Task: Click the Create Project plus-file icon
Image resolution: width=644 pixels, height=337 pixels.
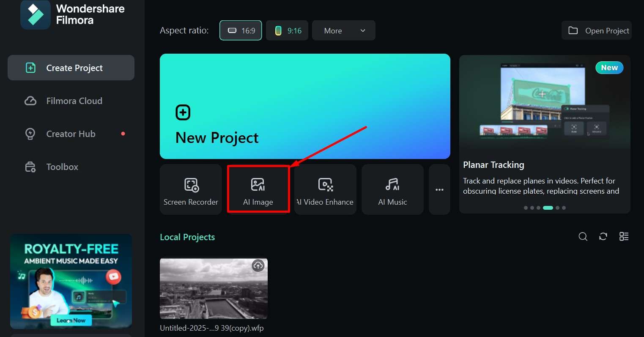Action: click(x=30, y=68)
